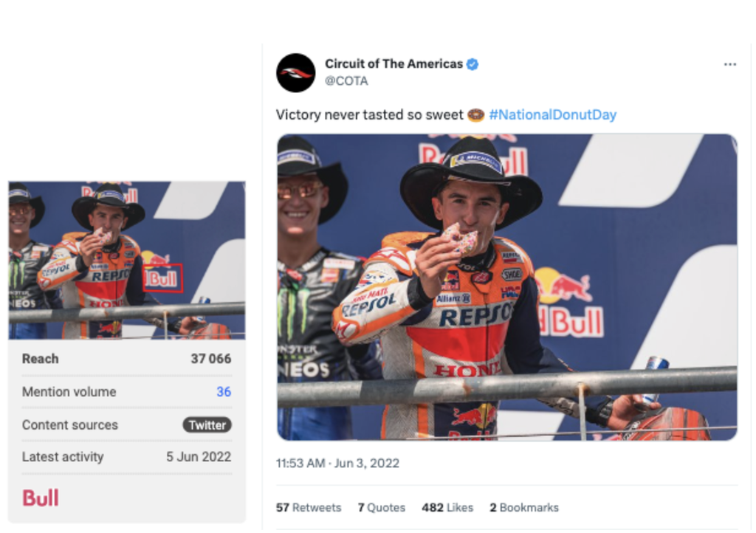The height and width of the screenshot is (533, 756).
Task: Open the #NationalDonutDay hashtag link
Action: click(552, 114)
